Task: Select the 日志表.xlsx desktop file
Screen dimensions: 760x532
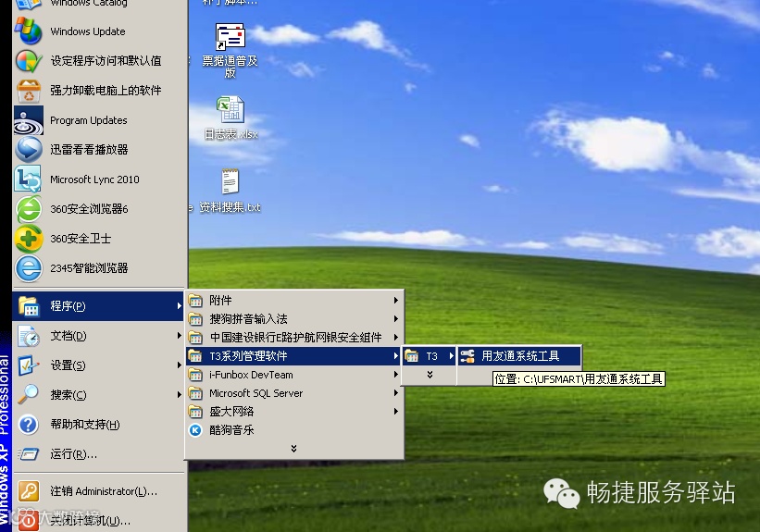Action: pyautogui.click(x=230, y=118)
